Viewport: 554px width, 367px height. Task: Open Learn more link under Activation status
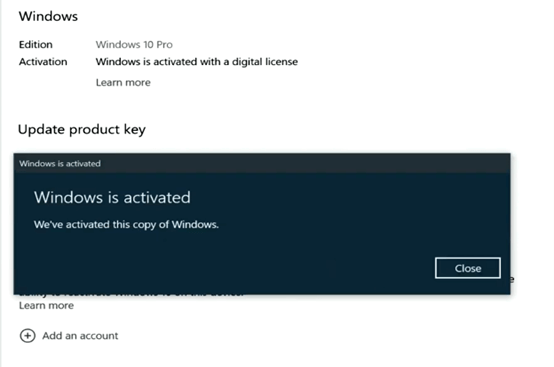click(123, 83)
